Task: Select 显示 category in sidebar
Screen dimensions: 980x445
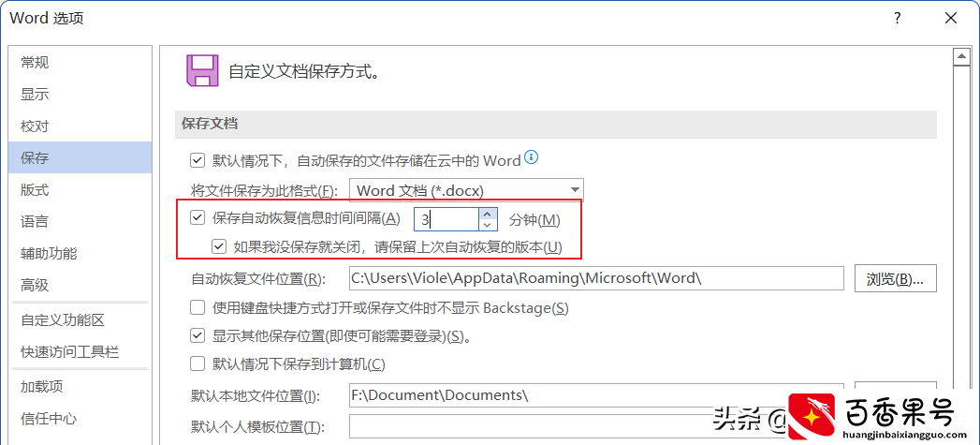Action: 80,94
